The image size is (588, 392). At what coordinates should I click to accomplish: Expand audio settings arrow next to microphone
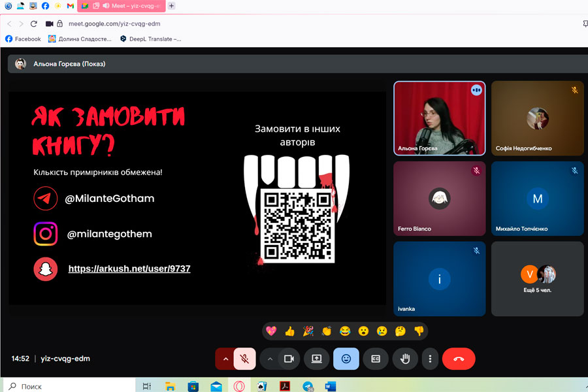click(225, 359)
